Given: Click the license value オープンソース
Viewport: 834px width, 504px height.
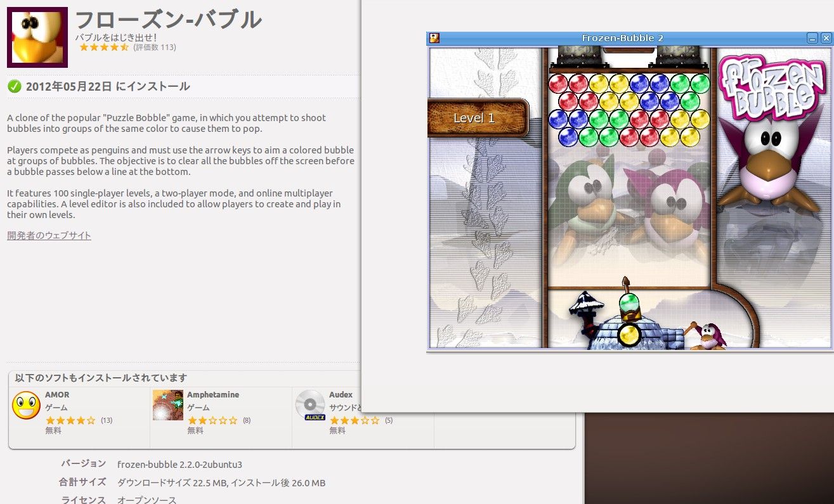Looking at the screenshot, I should (x=147, y=500).
